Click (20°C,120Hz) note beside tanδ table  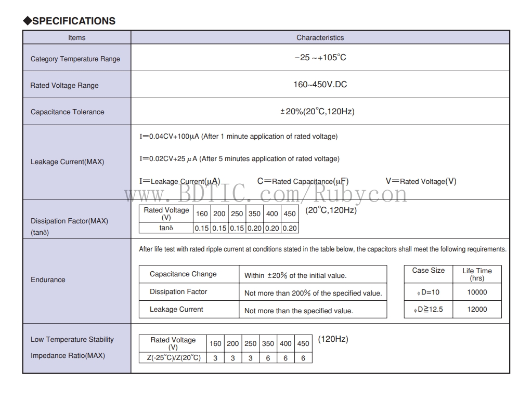(x=331, y=210)
